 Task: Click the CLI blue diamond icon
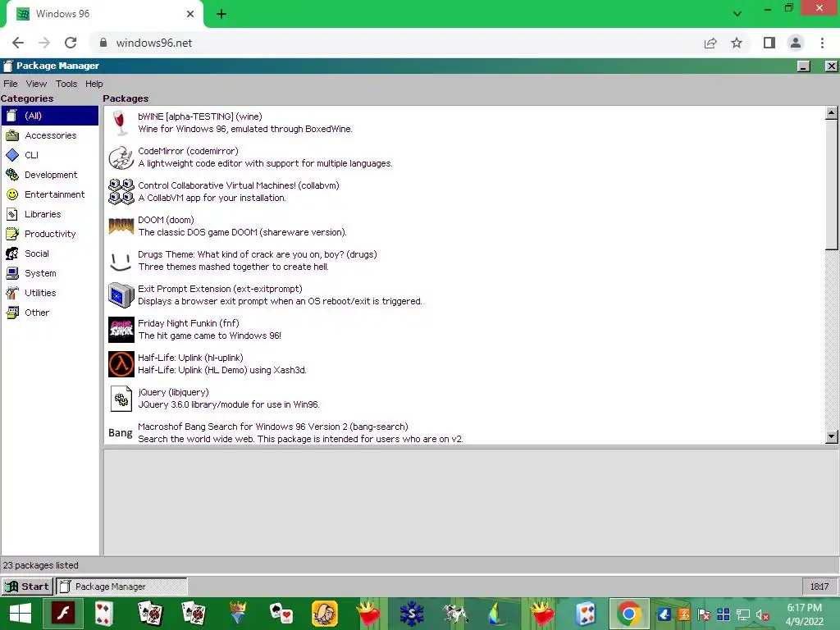[x=12, y=155]
